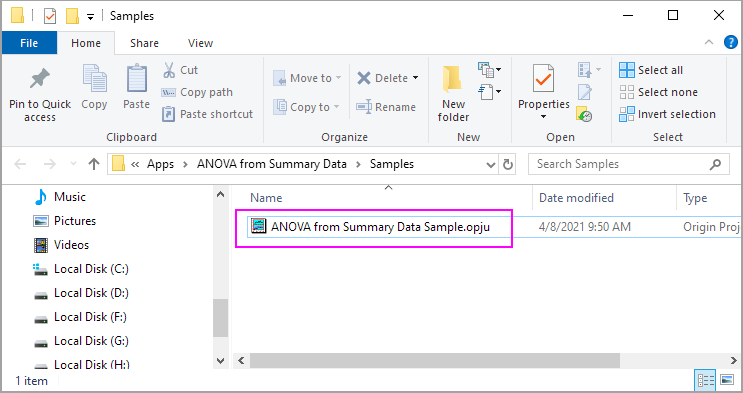Click Invert selection
The width and height of the screenshot is (743, 393).
click(667, 114)
